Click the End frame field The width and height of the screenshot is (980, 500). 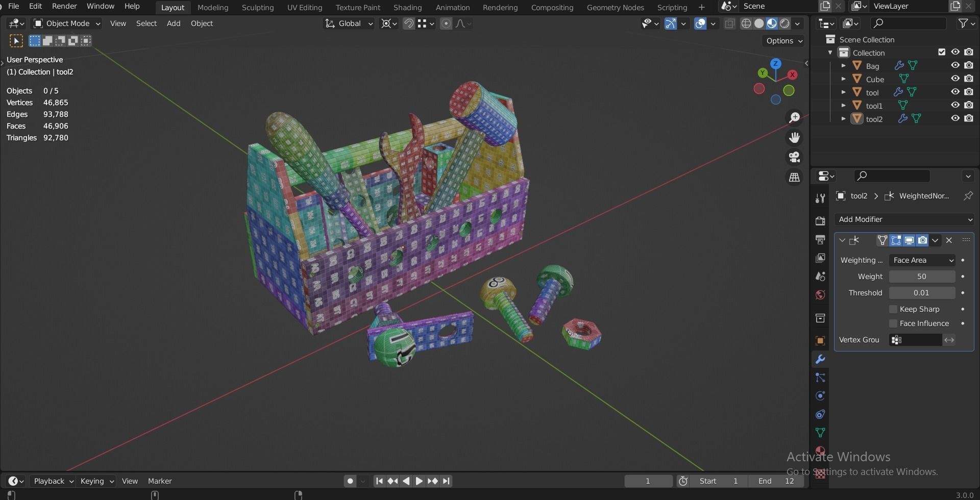pos(776,481)
